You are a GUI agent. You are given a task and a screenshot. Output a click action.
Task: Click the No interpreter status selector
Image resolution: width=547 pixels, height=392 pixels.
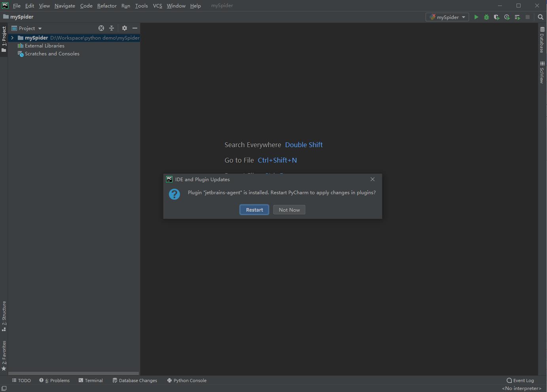pos(522,388)
